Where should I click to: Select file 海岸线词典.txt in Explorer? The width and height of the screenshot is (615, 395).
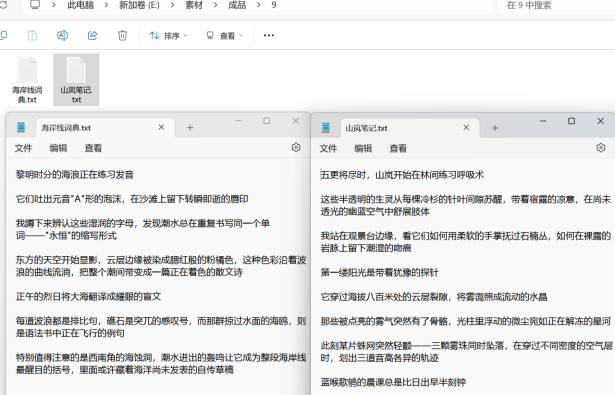pos(27,80)
